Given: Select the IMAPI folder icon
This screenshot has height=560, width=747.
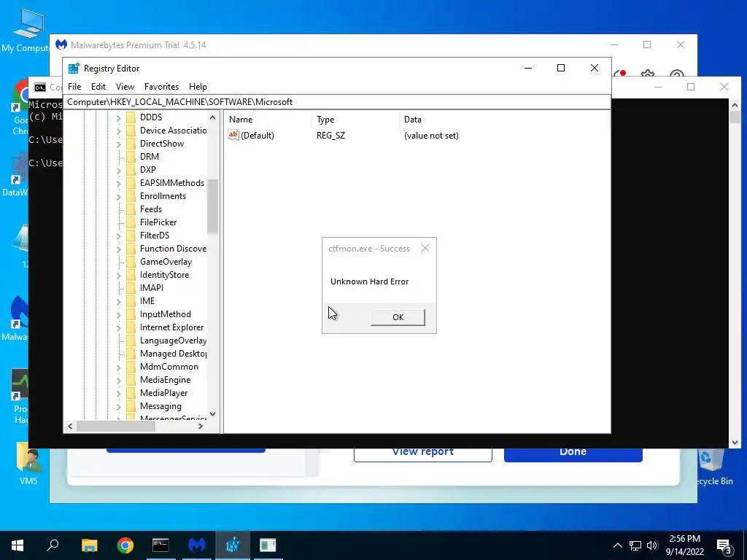Looking at the screenshot, I should (x=131, y=288).
